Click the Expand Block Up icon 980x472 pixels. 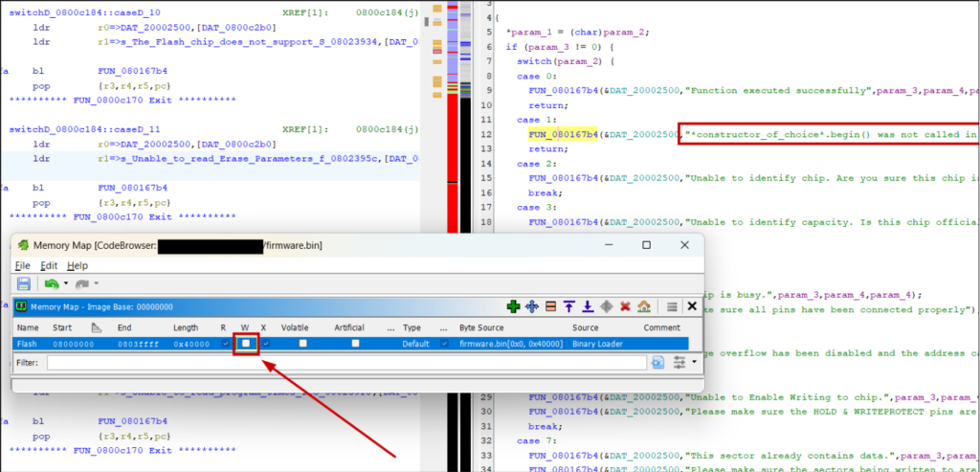point(568,306)
